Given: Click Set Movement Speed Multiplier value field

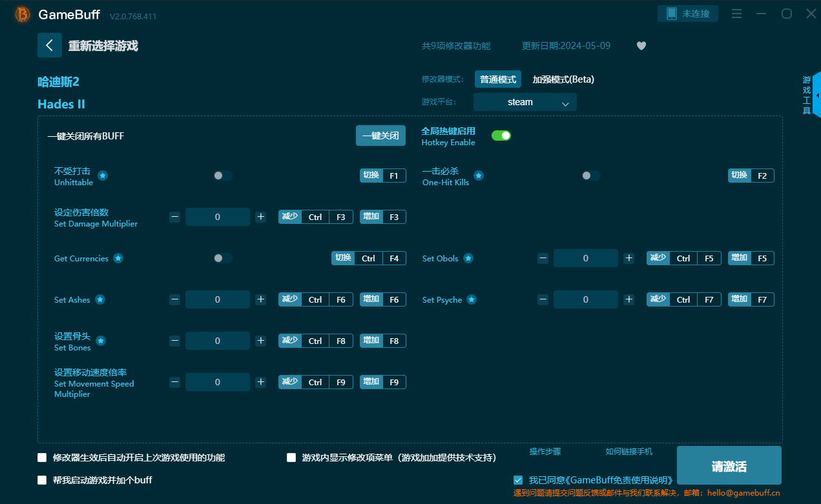Looking at the screenshot, I should point(218,382).
